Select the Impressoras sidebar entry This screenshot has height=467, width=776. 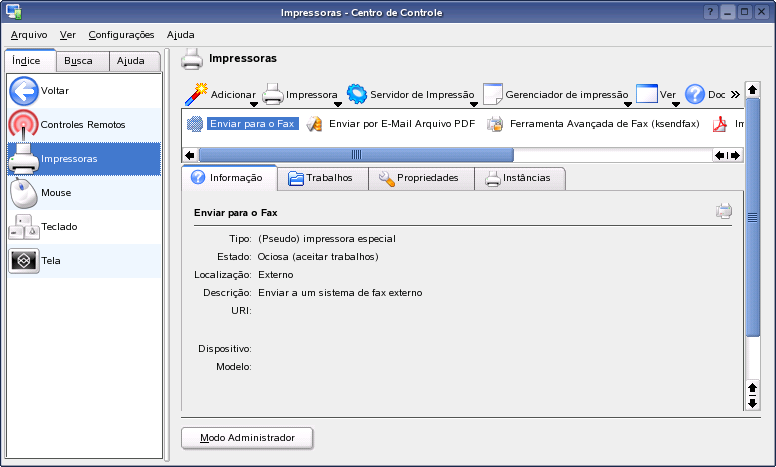(85, 159)
